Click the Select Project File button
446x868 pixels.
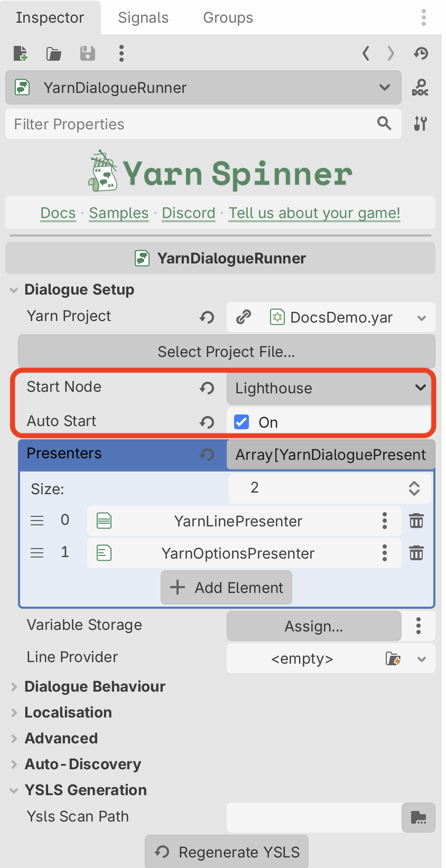pos(227,351)
